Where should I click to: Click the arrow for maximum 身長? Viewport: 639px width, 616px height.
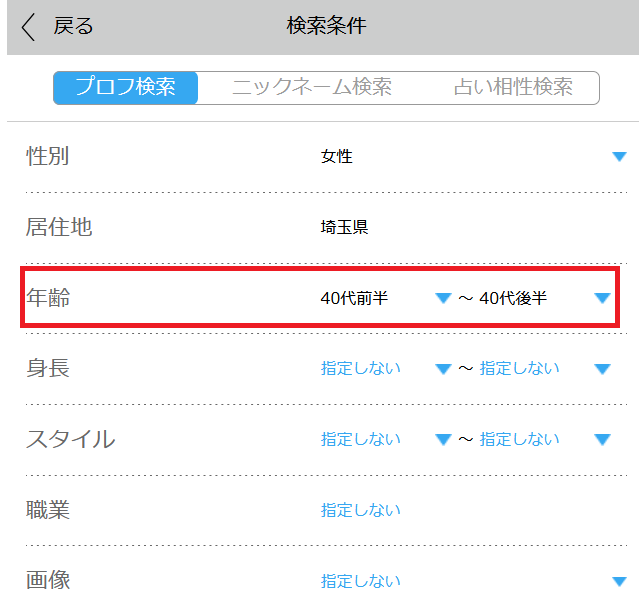(x=602, y=369)
